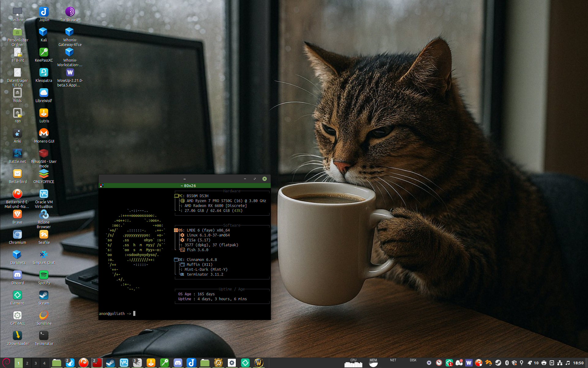
Task: Click the MEM usage pie applet
Action: pos(373,363)
